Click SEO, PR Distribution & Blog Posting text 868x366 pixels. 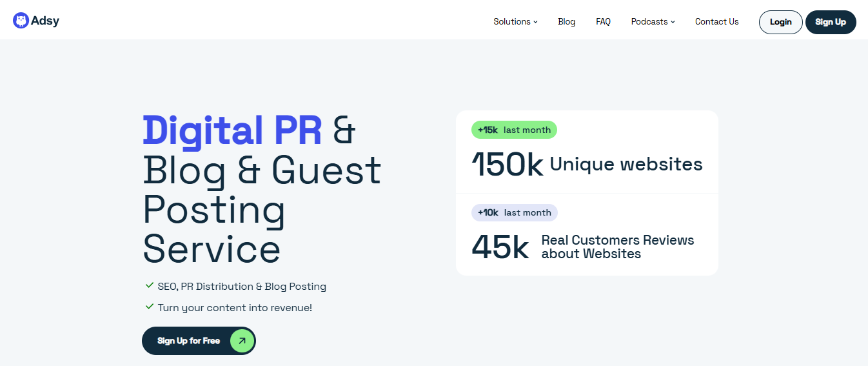point(242,286)
